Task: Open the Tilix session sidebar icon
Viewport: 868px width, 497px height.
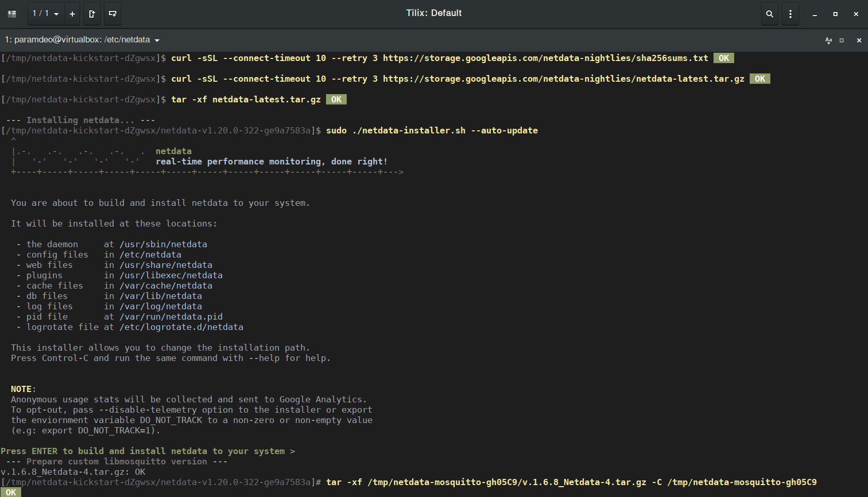Action: click(12, 14)
